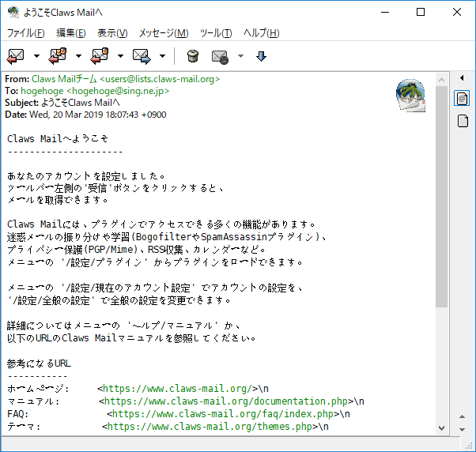Open the ツール(T) menu
Viewport: 476px width, 452px height.
point(216,32)
